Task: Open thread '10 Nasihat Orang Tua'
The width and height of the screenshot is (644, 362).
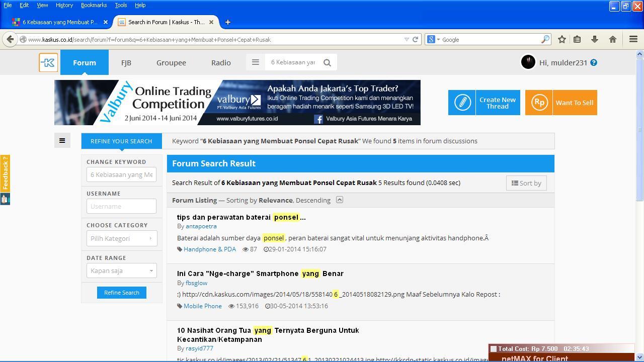Action: click(268, 335)
